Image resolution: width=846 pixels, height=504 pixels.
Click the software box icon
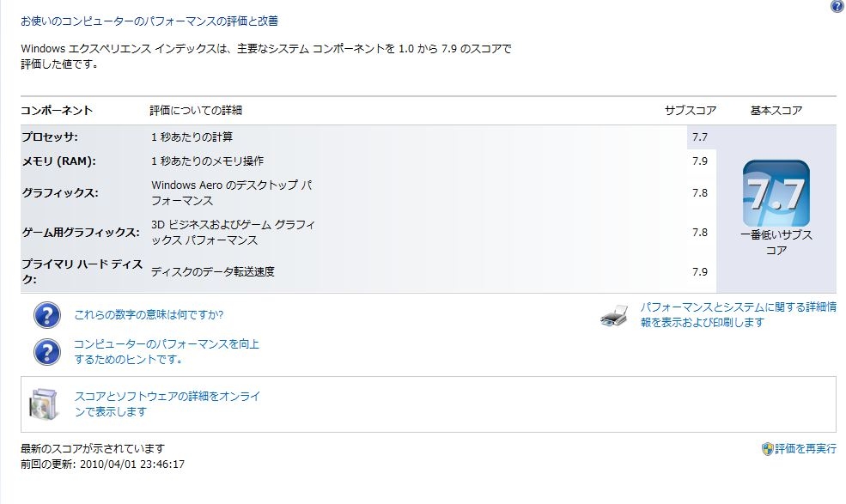(x=45, y=404)
